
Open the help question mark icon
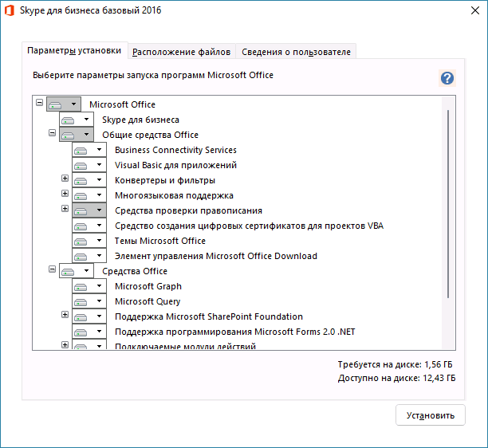click(x=447, y=78)
